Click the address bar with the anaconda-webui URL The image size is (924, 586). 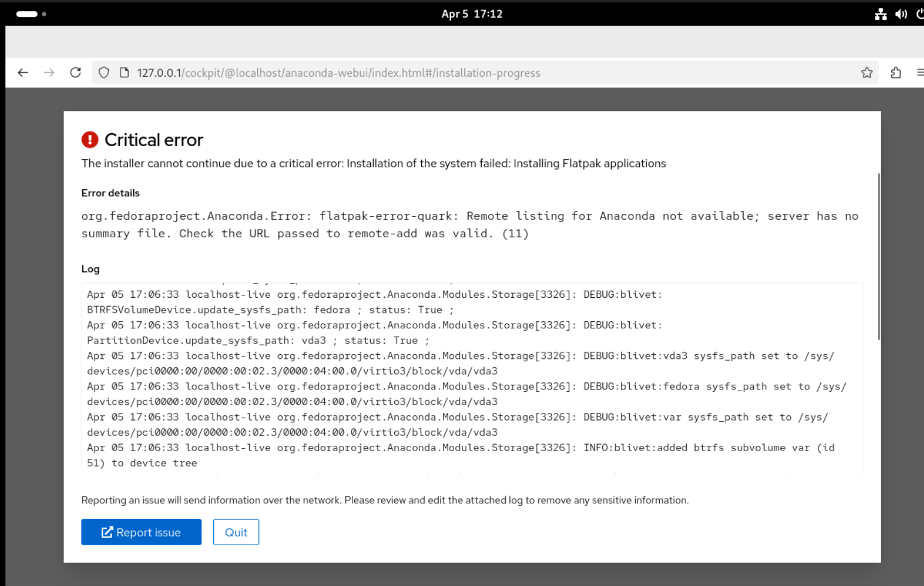[x=485, y=73]
